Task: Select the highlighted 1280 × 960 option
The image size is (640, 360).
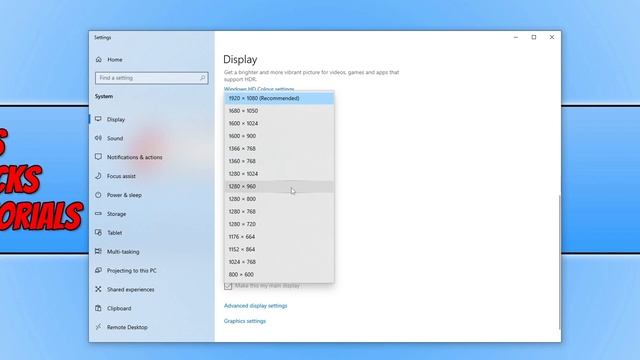Action: pyautogui.click(x=279, y=187)
